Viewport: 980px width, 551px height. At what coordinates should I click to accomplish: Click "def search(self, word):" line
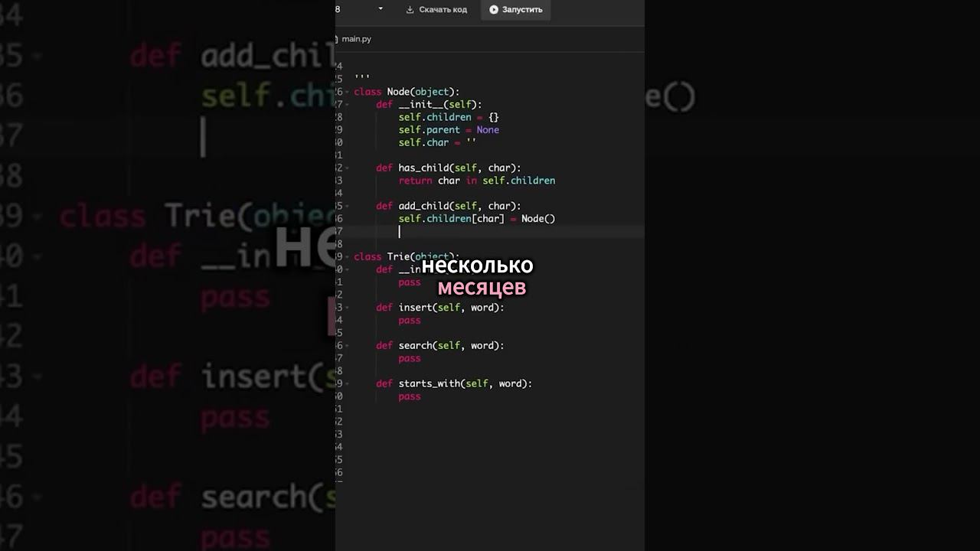pyautogui.click(x=440, y=346)
